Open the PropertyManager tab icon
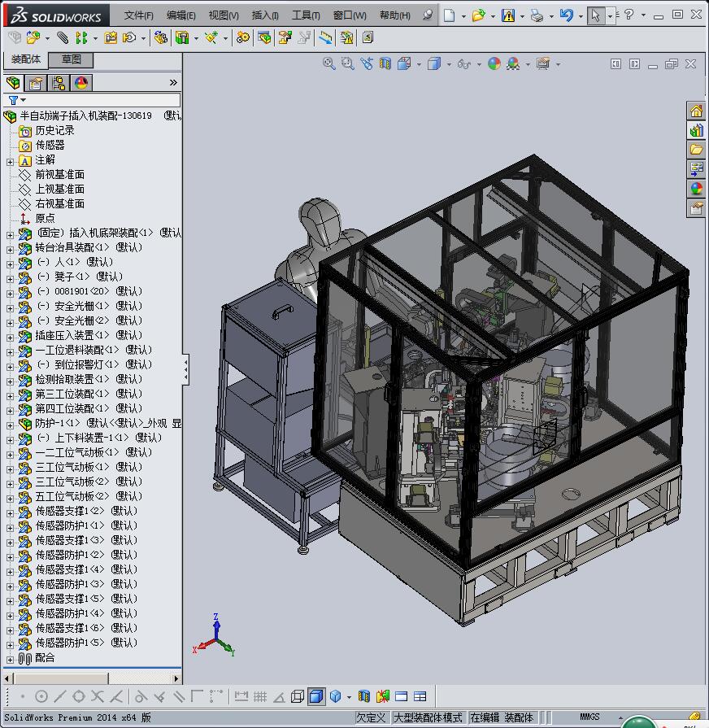Viewport: 709px width, 728px height. coord(36,83)
